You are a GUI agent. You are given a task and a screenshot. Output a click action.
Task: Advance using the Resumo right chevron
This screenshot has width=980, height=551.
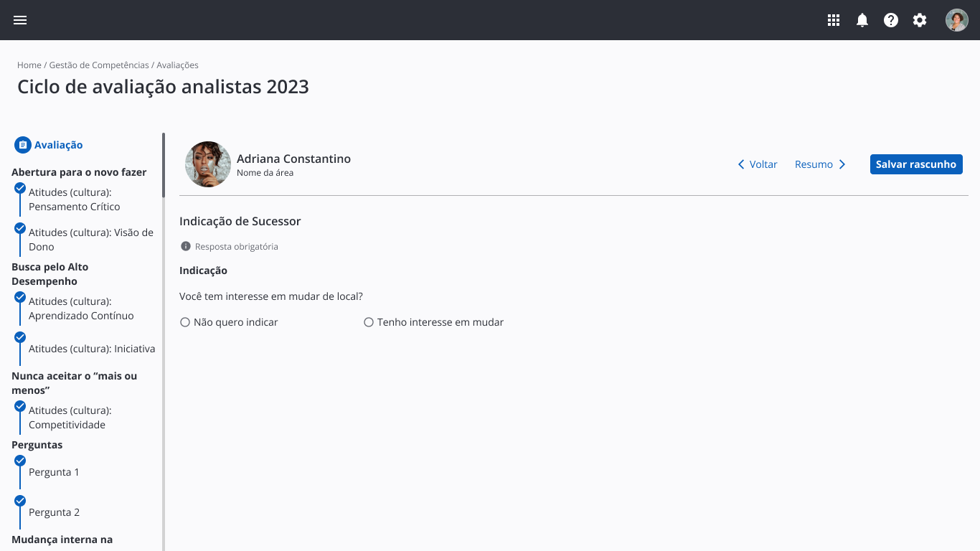pyautogui.click(x=842, y=164)
